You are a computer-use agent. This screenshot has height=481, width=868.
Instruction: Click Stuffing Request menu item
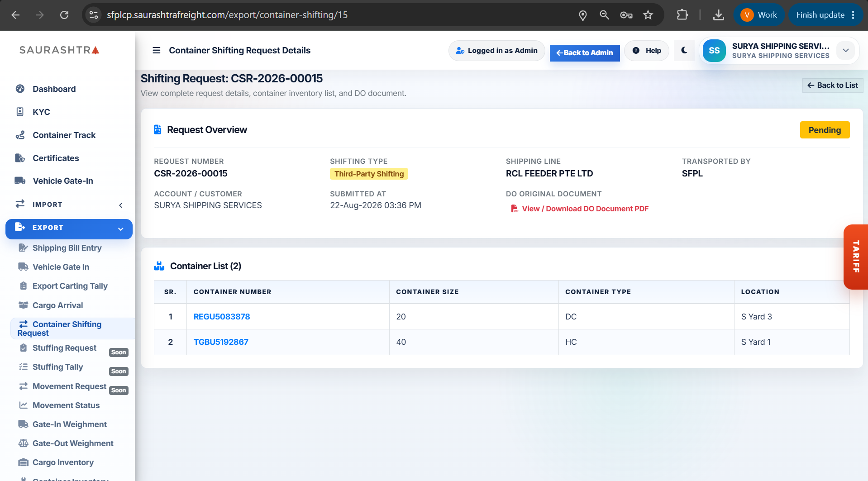tap(64, 348)
